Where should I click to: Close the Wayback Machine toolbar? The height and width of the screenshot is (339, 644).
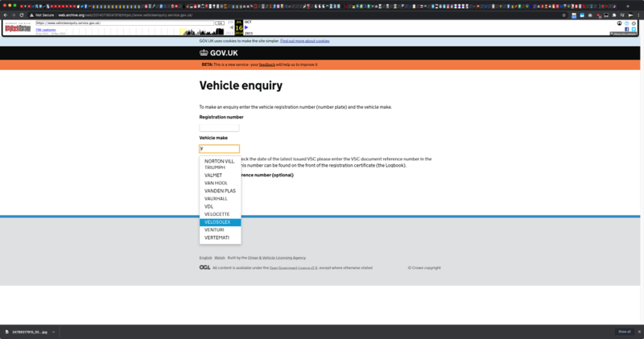[634, 23]
